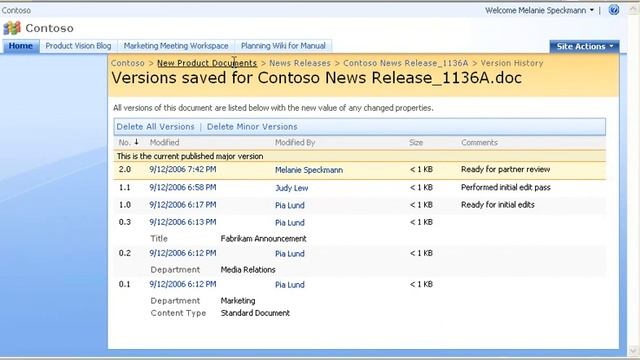Click the Size column header
Screen dimensions: 640x360
tap(416, 142)
